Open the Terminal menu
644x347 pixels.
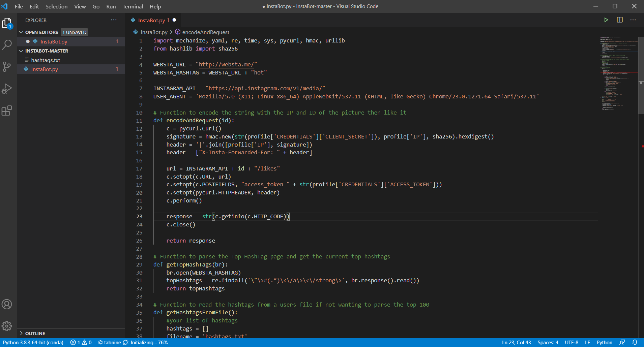[133, 6]
